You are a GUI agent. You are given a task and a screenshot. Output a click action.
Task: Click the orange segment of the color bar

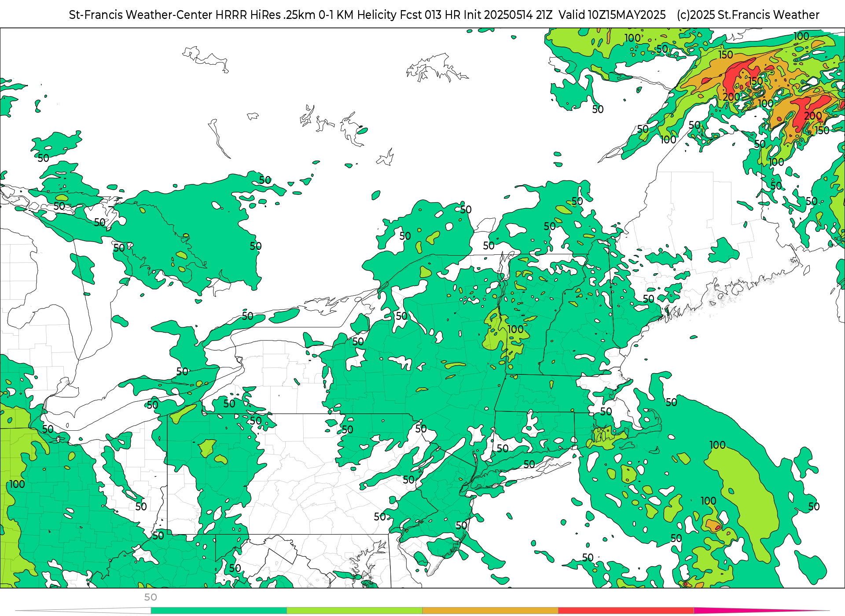click(490, 610)
